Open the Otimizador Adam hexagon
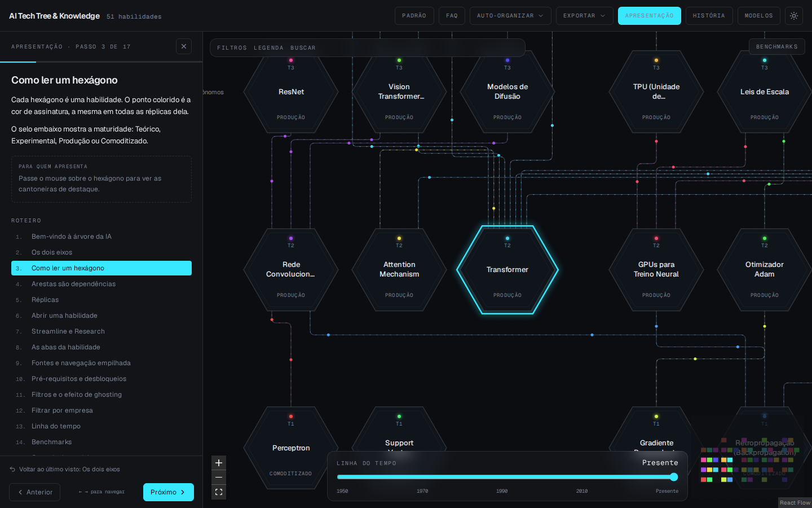This screenshot has width=812, height=508. pos(765,270)
